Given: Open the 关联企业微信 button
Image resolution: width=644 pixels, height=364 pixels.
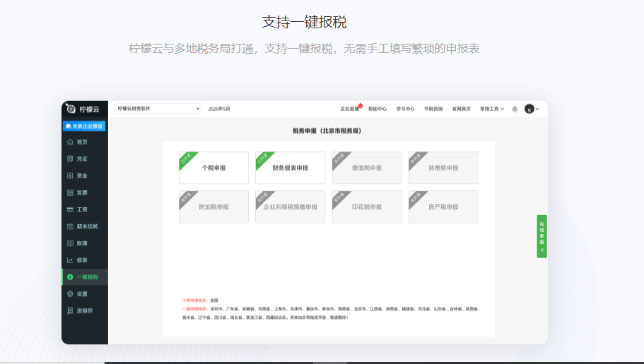Looking at the screenshot, I should tap(84, 126).
